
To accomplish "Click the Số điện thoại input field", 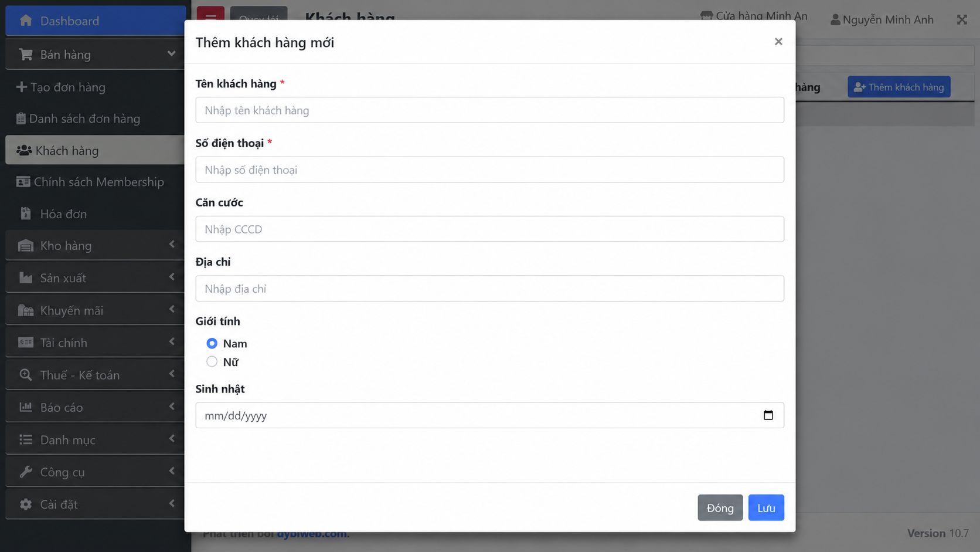I will [x=490, y=170].
